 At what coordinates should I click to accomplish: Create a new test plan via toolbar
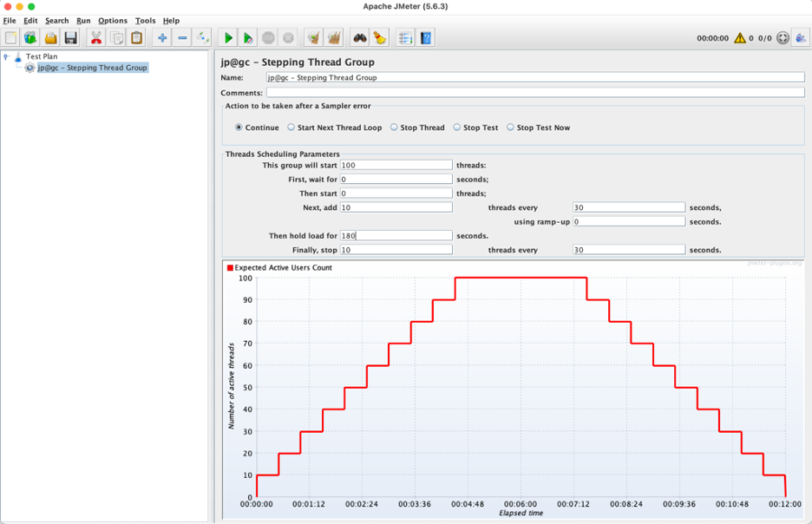click(11, 38)
